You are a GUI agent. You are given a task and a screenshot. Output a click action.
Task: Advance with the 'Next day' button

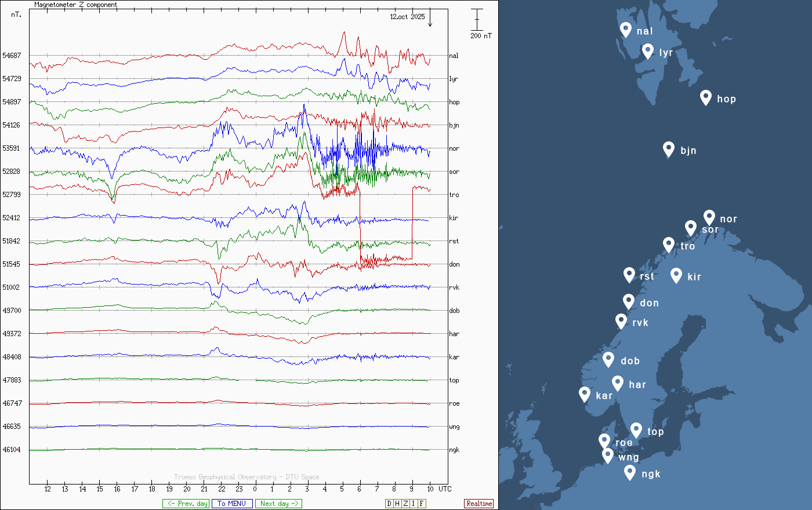point(278,504)
